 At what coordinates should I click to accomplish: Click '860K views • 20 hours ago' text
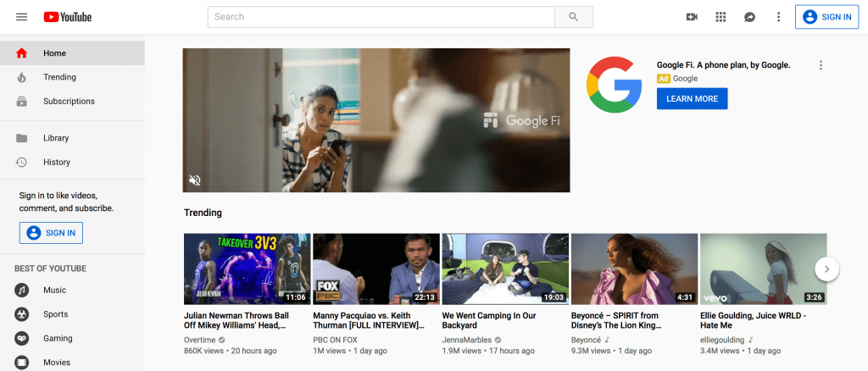click(231, 352)
